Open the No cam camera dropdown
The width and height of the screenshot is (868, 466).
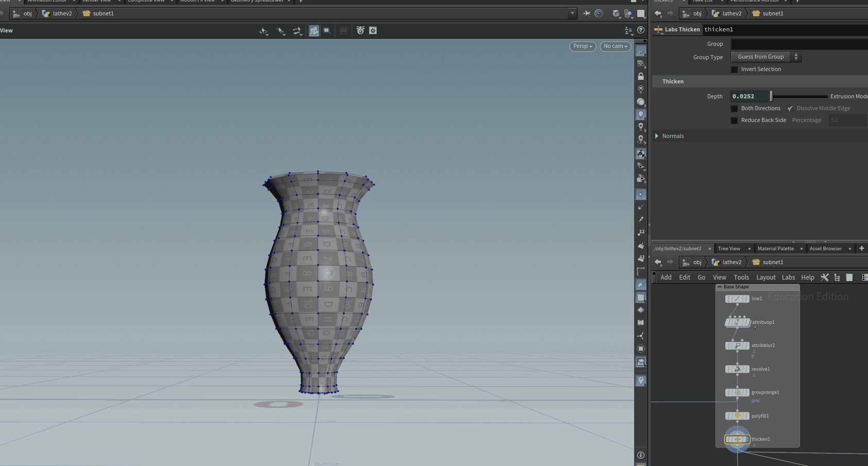coord(616,46)
